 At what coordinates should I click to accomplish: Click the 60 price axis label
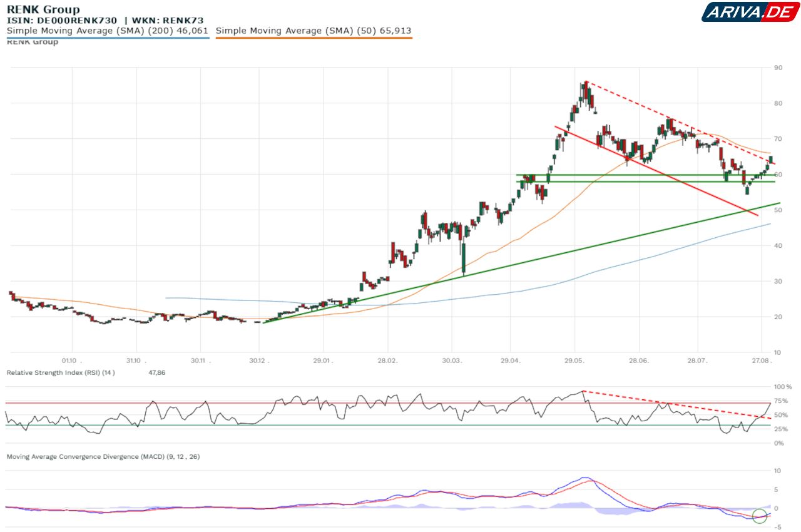point(778,175)
